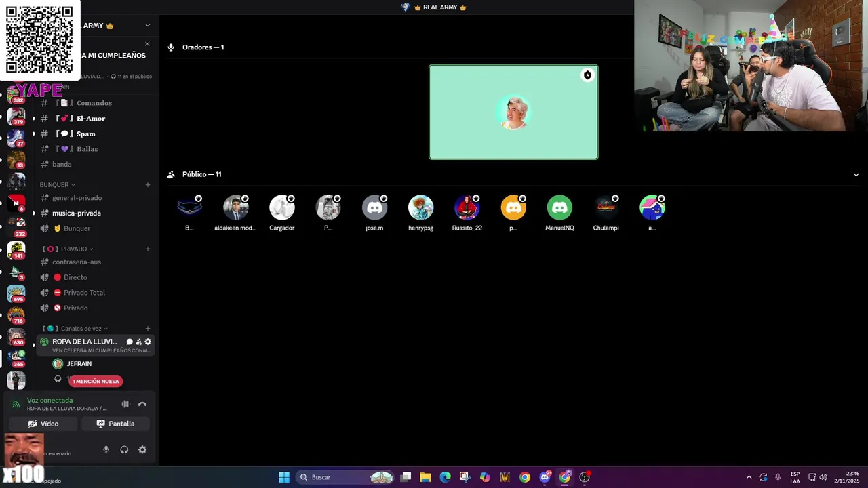Open Microsoft Edge from taskbar
The width and height of the screenshot is (868, 488).
click(445, 477)
